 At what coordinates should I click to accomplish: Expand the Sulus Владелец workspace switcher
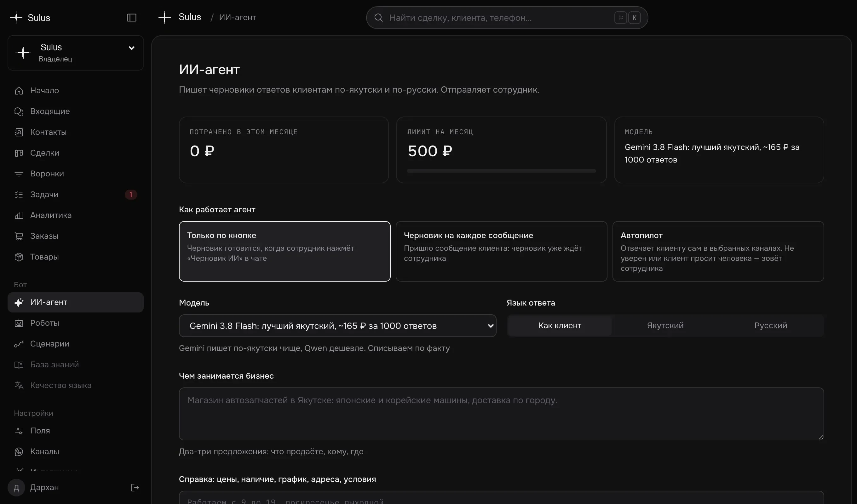pyautogui.click(x=76, y=53)
